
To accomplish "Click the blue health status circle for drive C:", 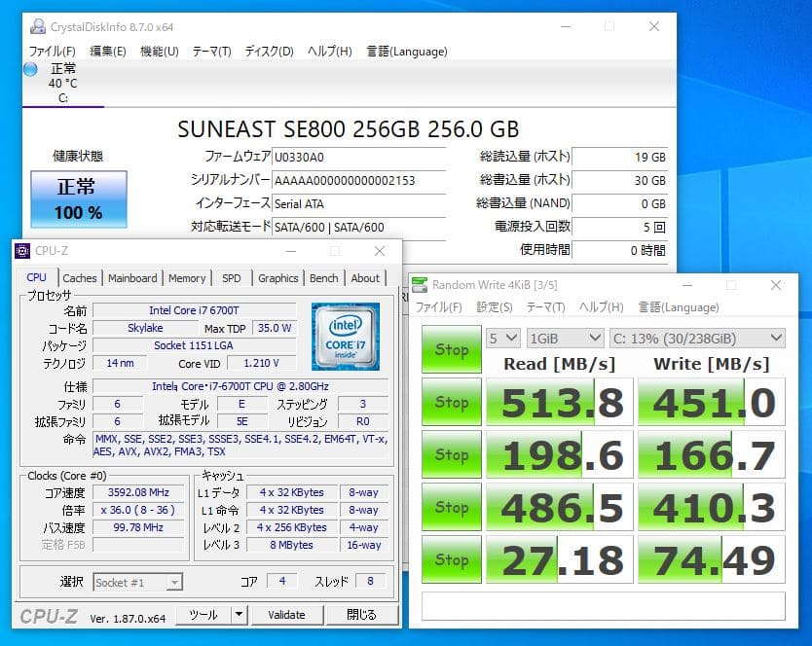I will [30, 69].
